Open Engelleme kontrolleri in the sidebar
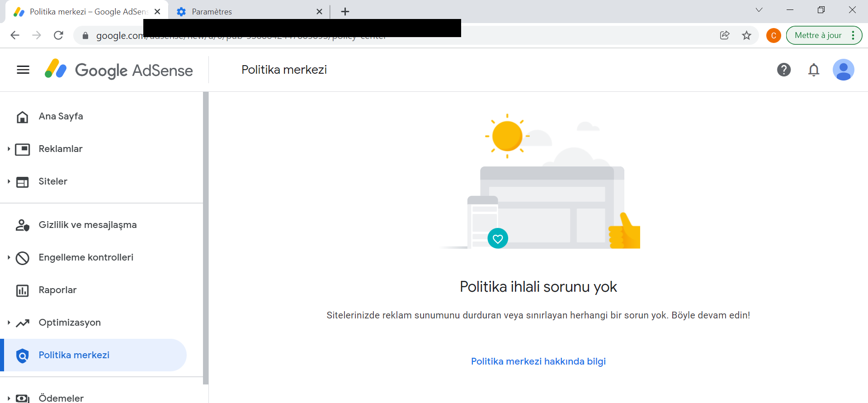 click(86, 257)
